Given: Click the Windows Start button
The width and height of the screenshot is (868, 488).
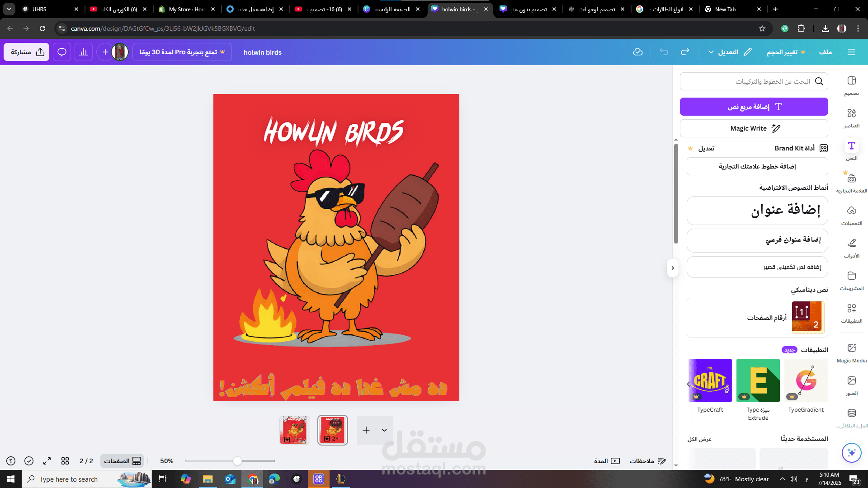Looking at the screenshot, I should coord(11,479).
